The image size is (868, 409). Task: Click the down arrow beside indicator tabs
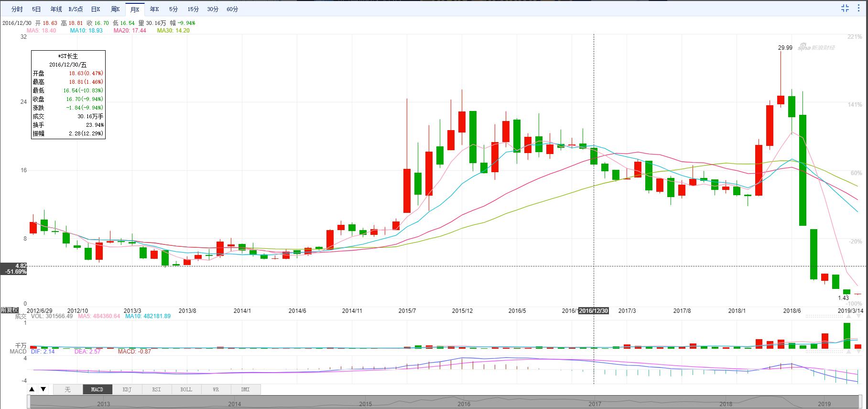[x=43, y=389]
